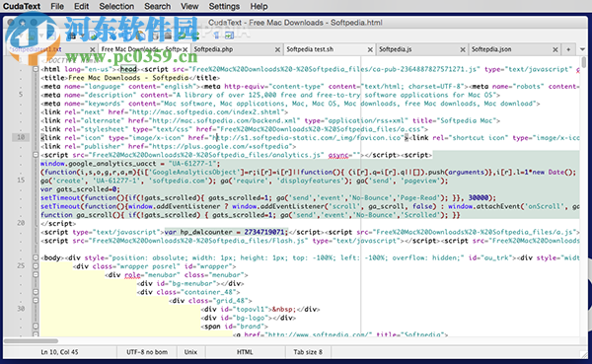This screenshot has height=364, width=592.
Task: Open the Settings menu
Action: click(224, 6)
